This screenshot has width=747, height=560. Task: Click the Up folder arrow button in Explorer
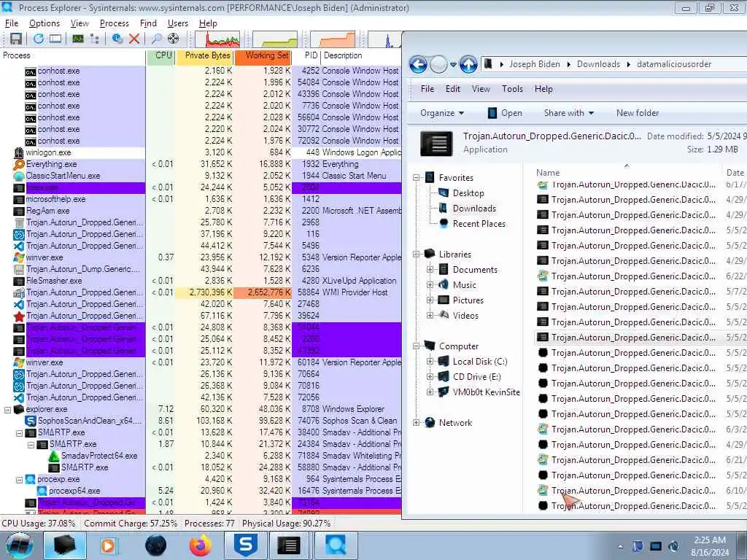[x=468, y=64]
